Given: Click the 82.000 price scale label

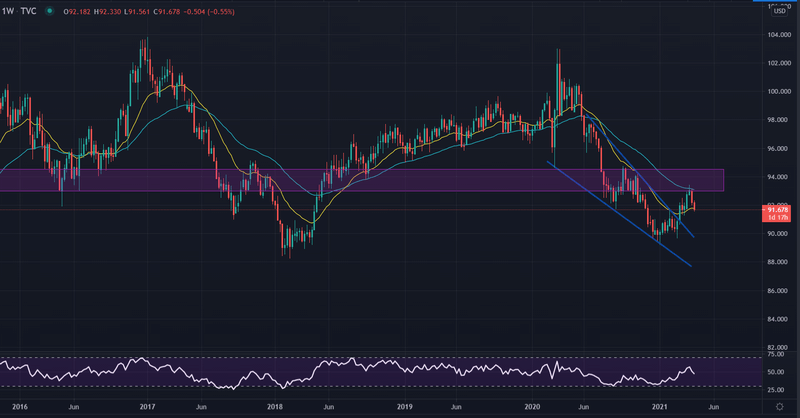Looking at the screenshot, I should [778, 347].
